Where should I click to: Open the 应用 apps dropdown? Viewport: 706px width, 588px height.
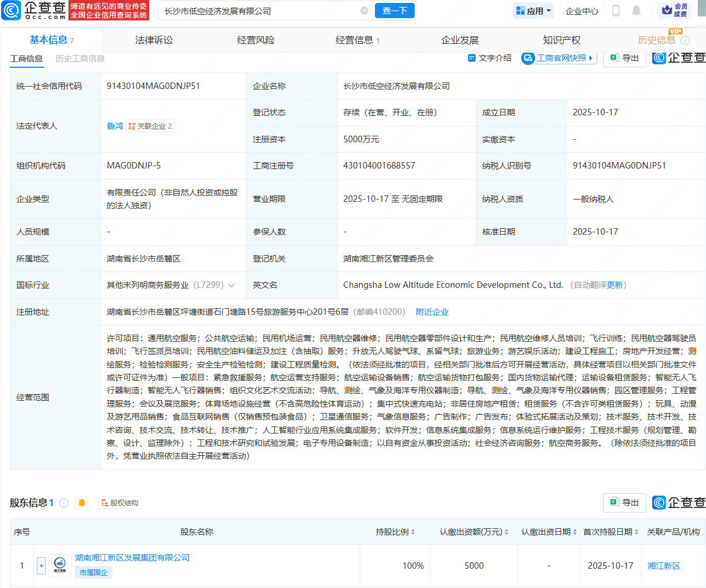[533, 10]
